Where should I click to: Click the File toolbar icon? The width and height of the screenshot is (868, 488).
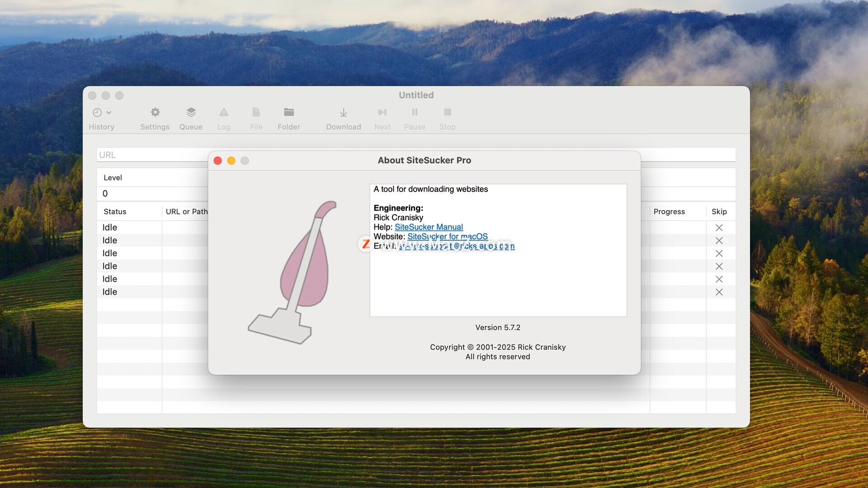tap(256, 112)
